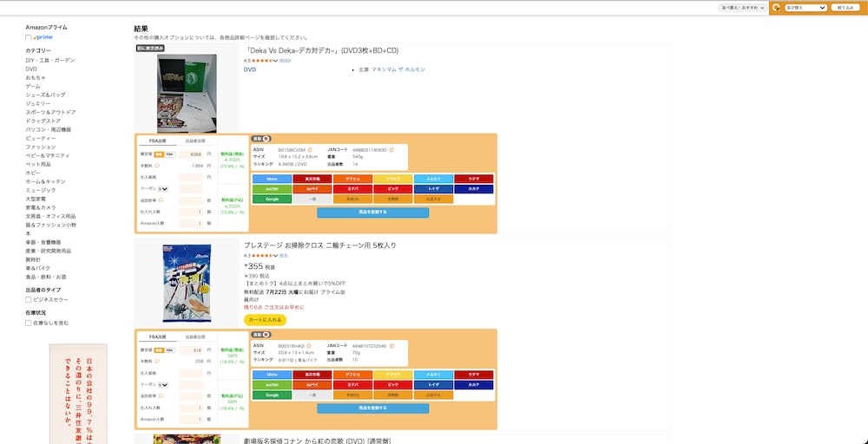Toggle FBA switch beside price 316

pos(169,350)
